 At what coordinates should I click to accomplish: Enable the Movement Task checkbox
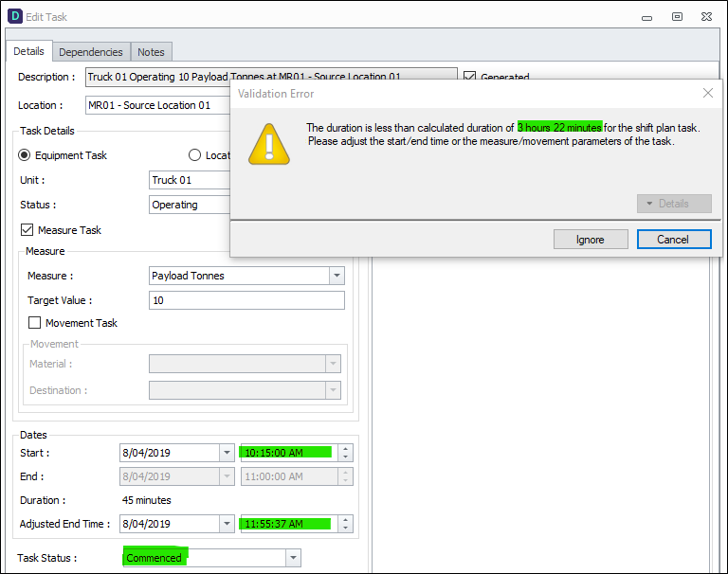pos(34,322)
